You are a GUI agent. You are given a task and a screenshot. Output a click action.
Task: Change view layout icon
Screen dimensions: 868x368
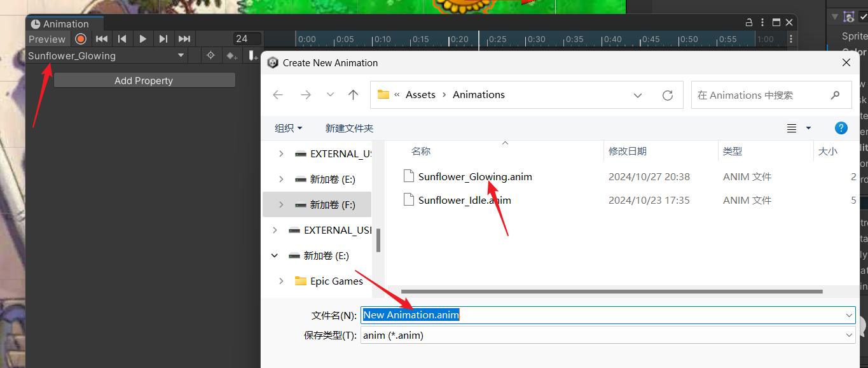click(792, 128)
